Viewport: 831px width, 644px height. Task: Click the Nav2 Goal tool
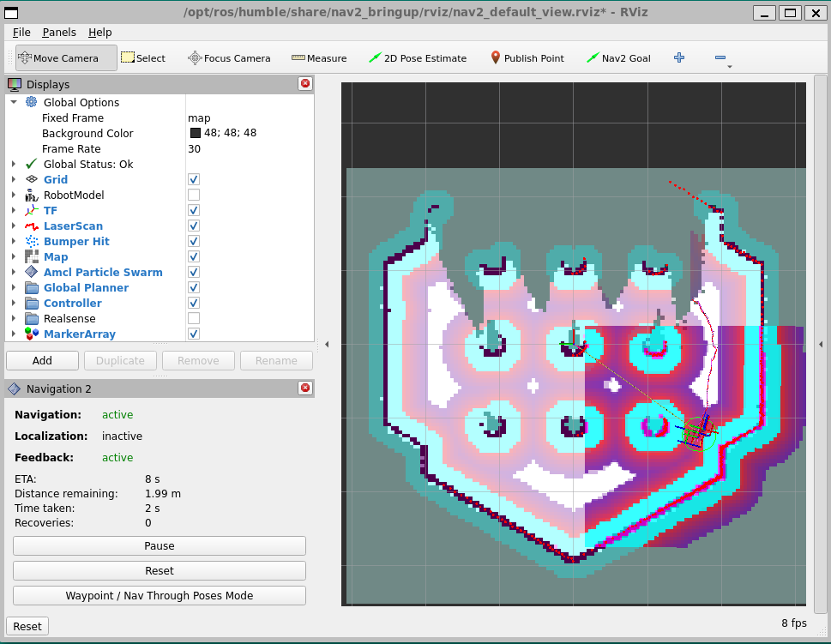[x=618, y=58]
